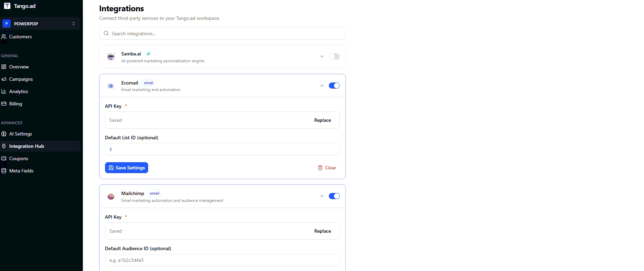The width and height of the screenshot is (644, 271).
Task: Click the trash icon beside Clear
Action: click(320, 168)
